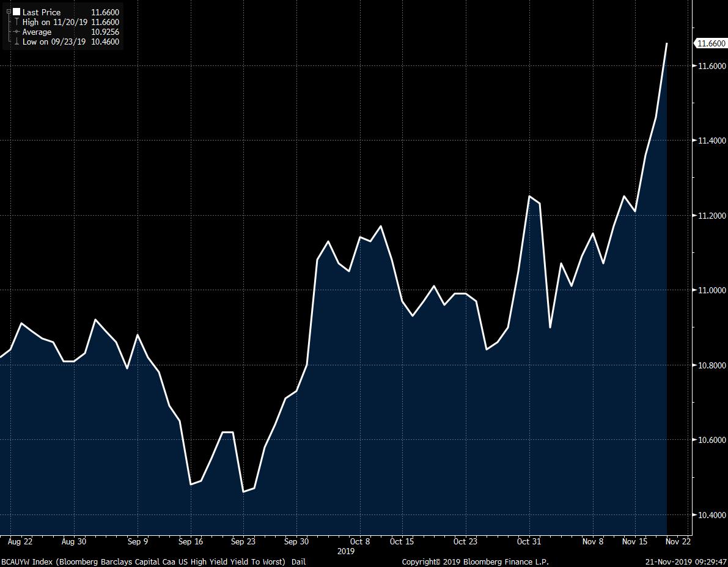Click the 'Aug 30' date axis label
The height and width of the screenshot is (567, 728).
point(74,541)
